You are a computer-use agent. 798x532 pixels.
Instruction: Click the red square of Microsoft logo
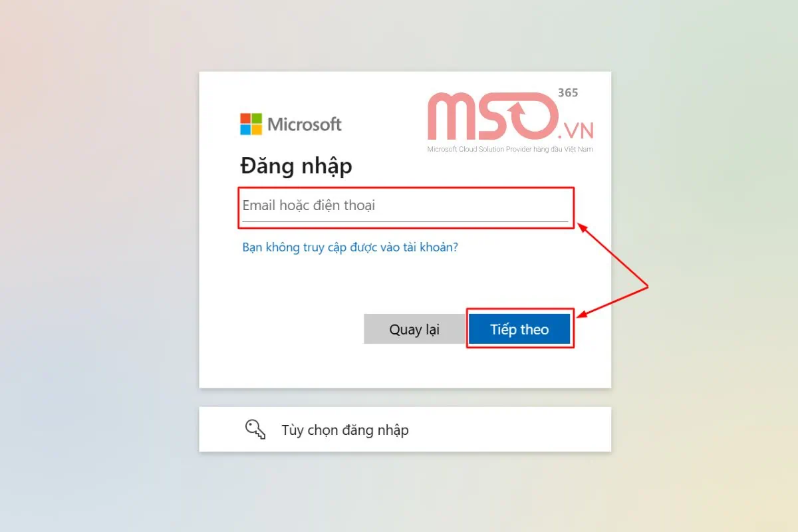click(245, 118)
